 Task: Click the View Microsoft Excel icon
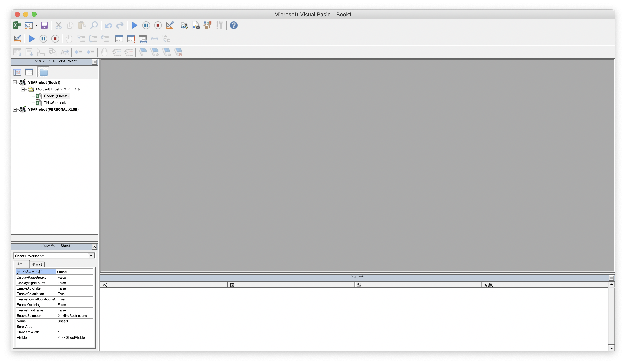tap(17, 25)
